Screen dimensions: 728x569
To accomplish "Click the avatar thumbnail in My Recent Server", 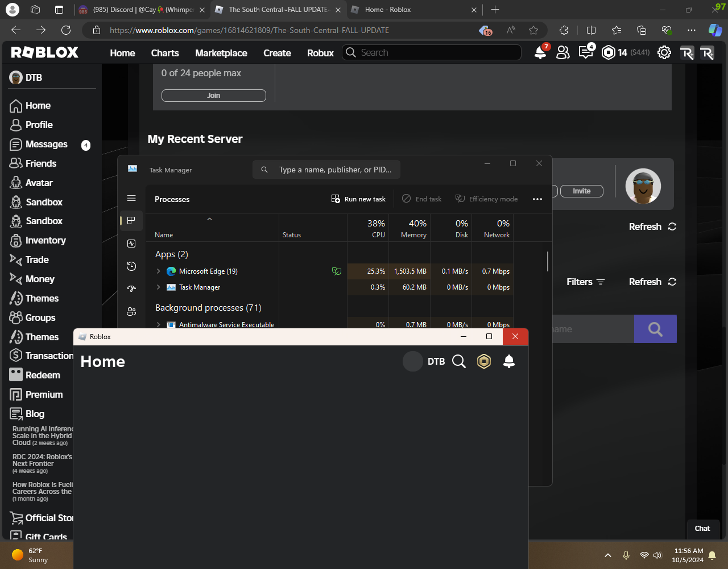I will [643, 186].
